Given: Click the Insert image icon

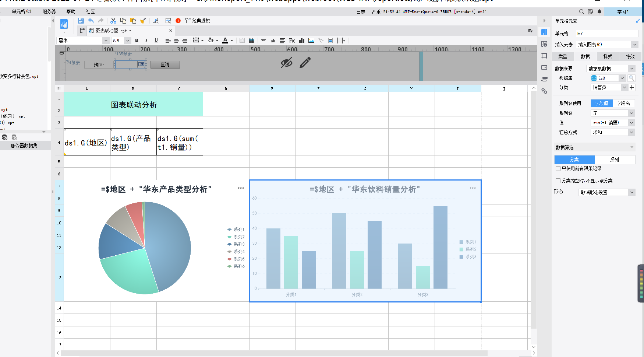Looking at the screenshot, I should point(311,41).
